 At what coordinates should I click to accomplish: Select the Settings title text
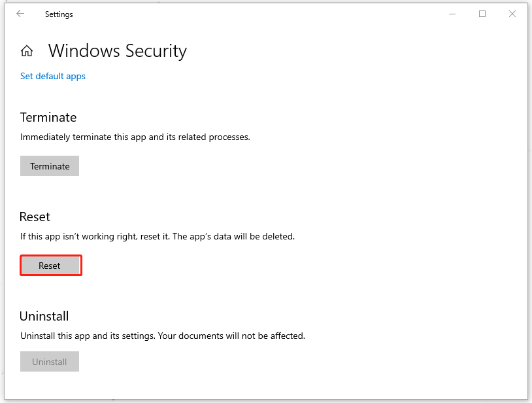59,14
